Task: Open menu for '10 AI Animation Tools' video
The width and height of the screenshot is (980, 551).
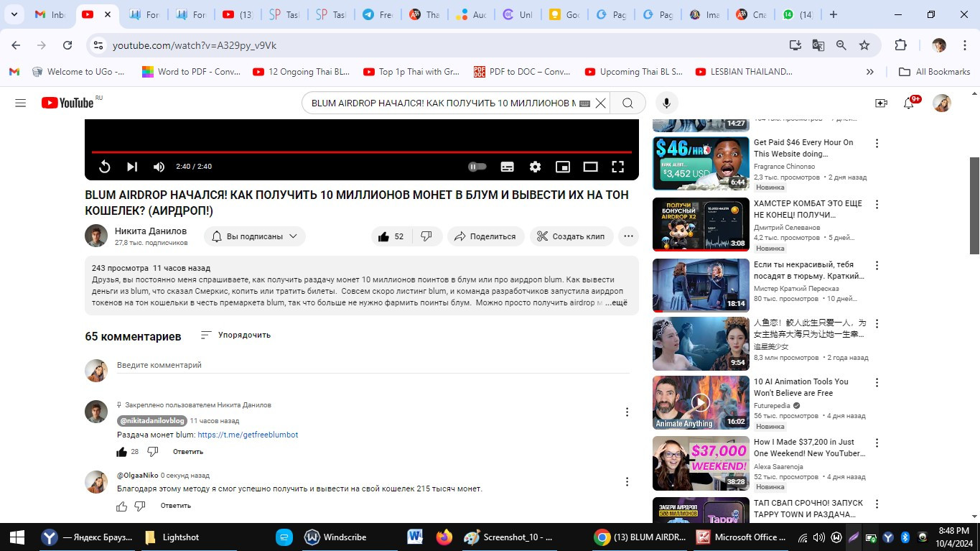Action: pos(877,383)
